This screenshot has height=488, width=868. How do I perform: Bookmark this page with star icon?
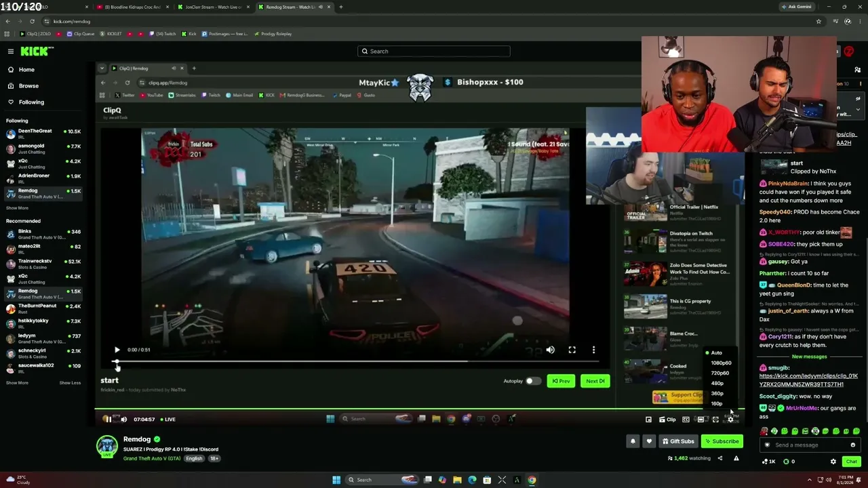pos(818,21)
